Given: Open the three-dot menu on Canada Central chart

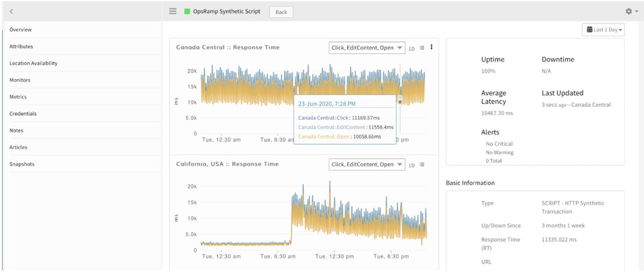Looking at the screenshot, I should click(x=431, y=47).
